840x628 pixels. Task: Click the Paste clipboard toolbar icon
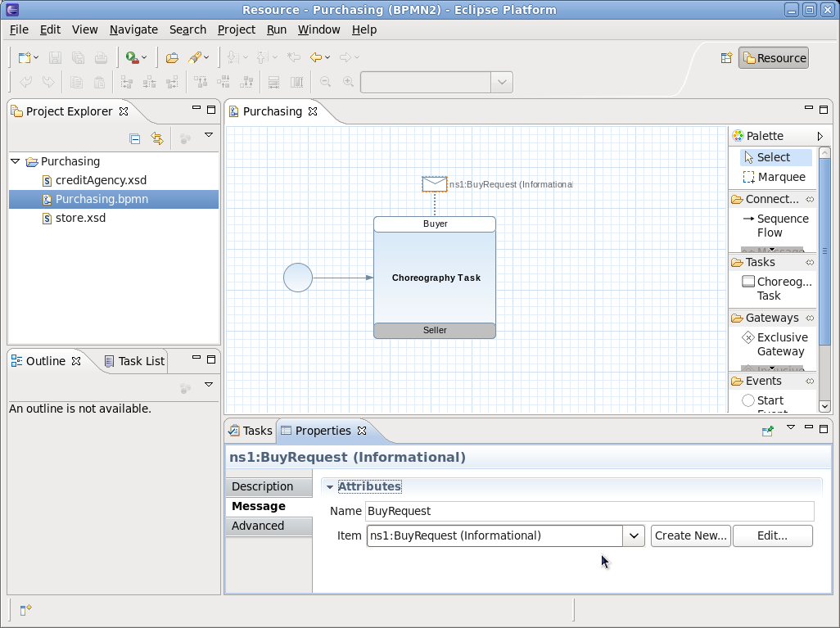pyautogui.click(x=99, y=82)
